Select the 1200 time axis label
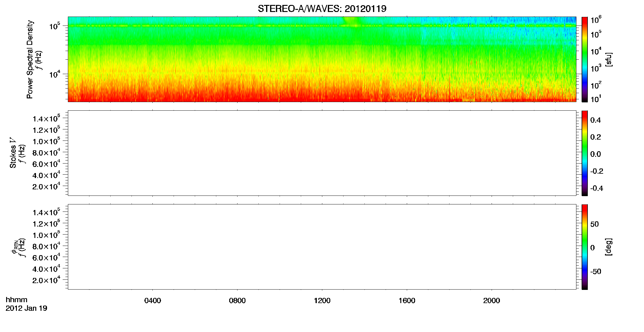The image size is (644, 332). (322, 301)
